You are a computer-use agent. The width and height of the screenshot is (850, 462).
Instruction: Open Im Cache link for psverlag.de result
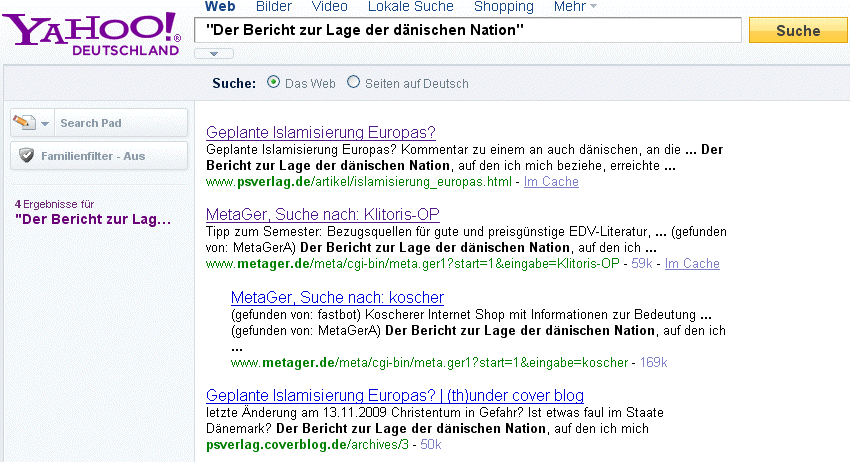point(551,182)
